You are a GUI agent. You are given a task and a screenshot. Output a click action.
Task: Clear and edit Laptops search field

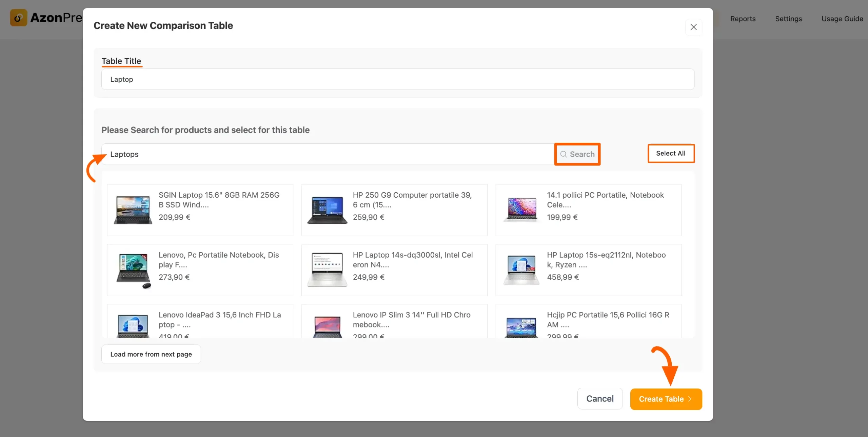(x=329, y=154)
